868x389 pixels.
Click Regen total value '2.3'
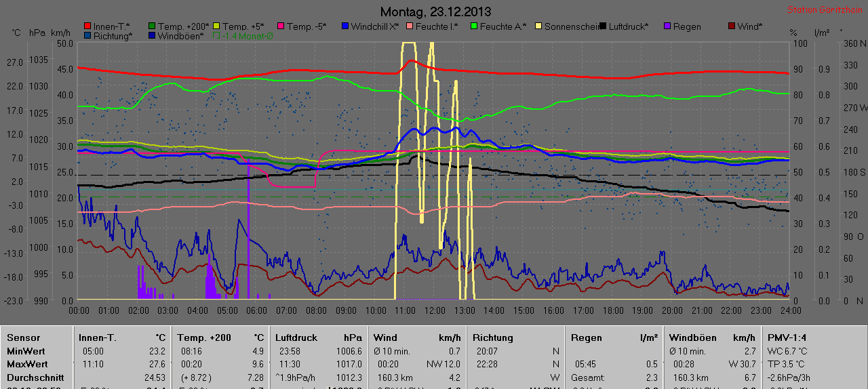pyautogui.click(x=651, y=377)
